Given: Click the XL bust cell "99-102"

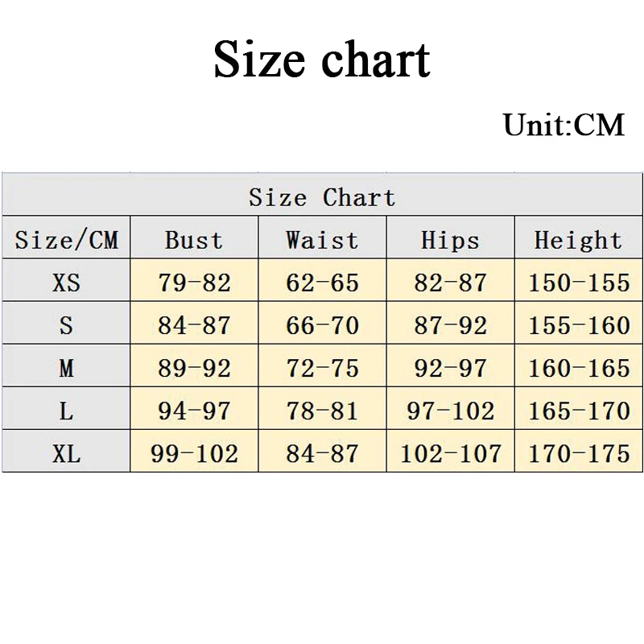Looking at the screenshot, I should tap(194, 453).
